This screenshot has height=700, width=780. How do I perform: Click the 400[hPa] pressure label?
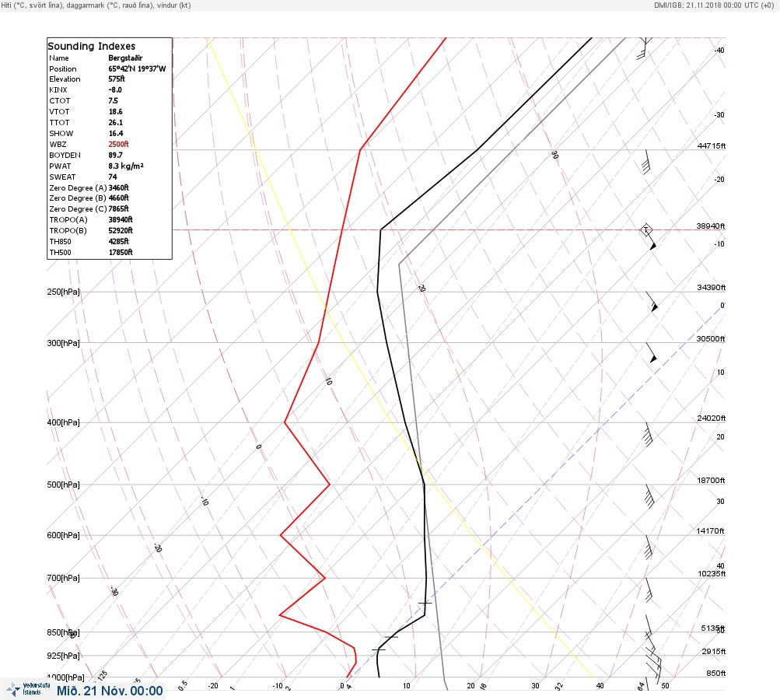[x=63, y=422]
